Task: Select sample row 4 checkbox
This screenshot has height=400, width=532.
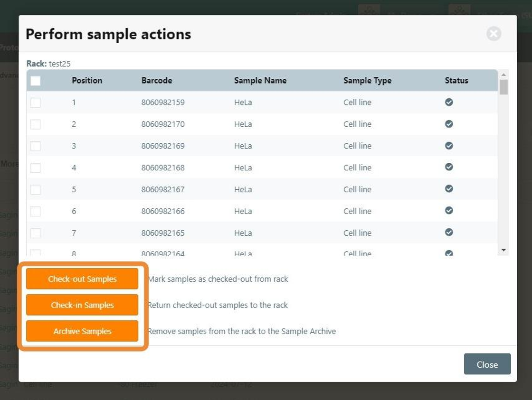Action: 35,168
